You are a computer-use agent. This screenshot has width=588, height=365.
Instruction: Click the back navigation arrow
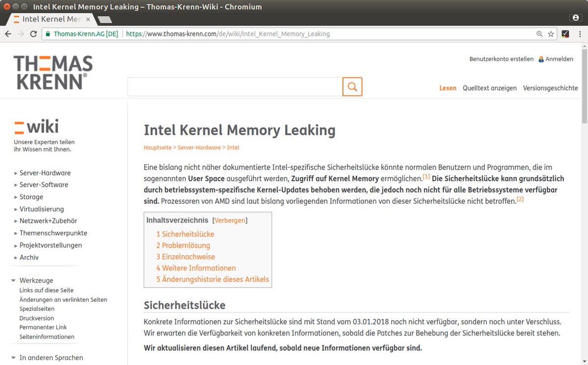click(8, 34)
